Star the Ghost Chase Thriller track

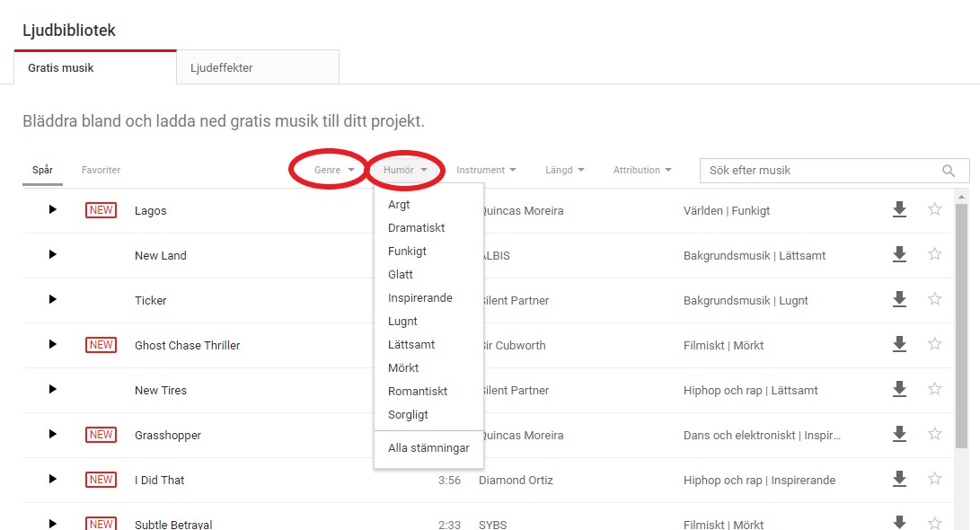pyautogui.click(x=934, y=344)
